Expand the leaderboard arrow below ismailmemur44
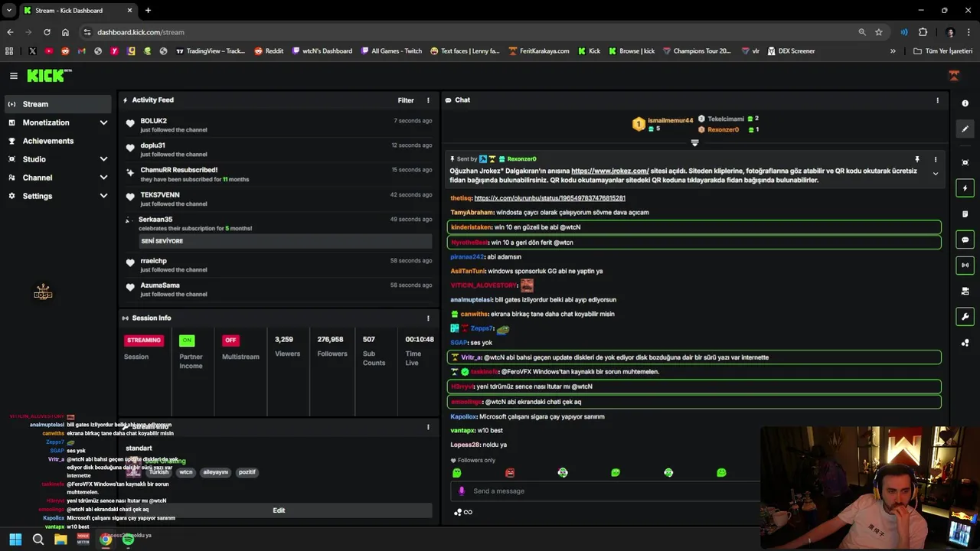Image resolution: width=980 pixels, height=551 pixels. pyautogui.click(x=694, y=143)
